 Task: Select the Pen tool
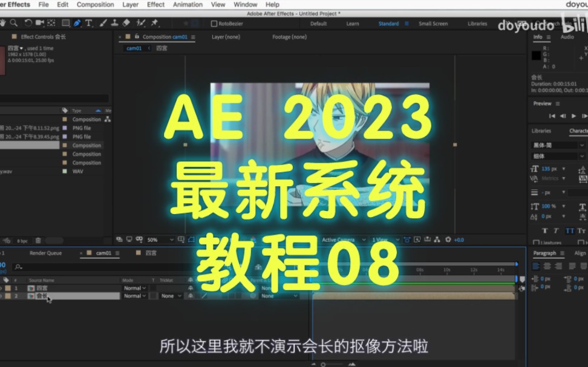[77, 24]
